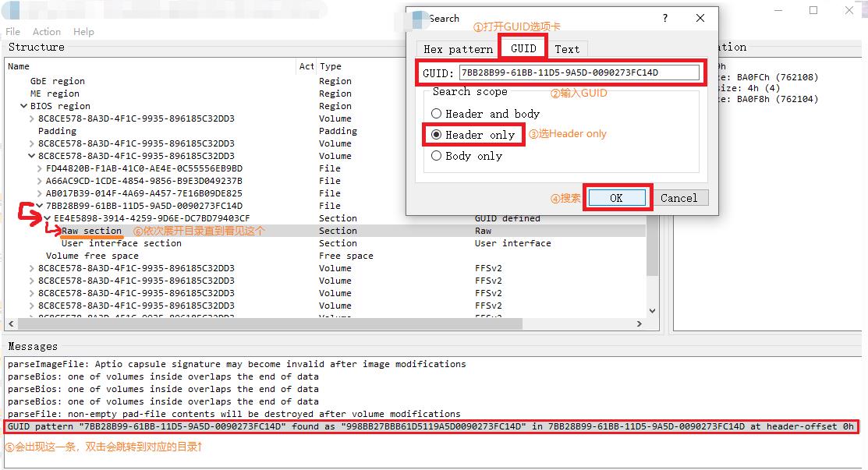Select the Raw section tree item
This screenshot has width=868, height=470.
[x=92, y=231]
